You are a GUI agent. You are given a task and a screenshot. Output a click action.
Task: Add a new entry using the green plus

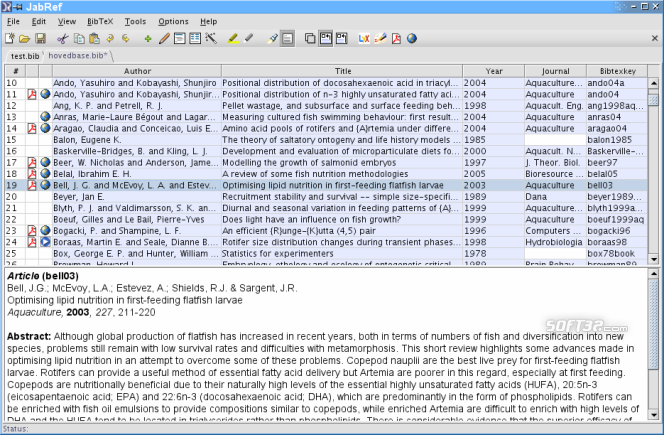[x=148, y=39]
